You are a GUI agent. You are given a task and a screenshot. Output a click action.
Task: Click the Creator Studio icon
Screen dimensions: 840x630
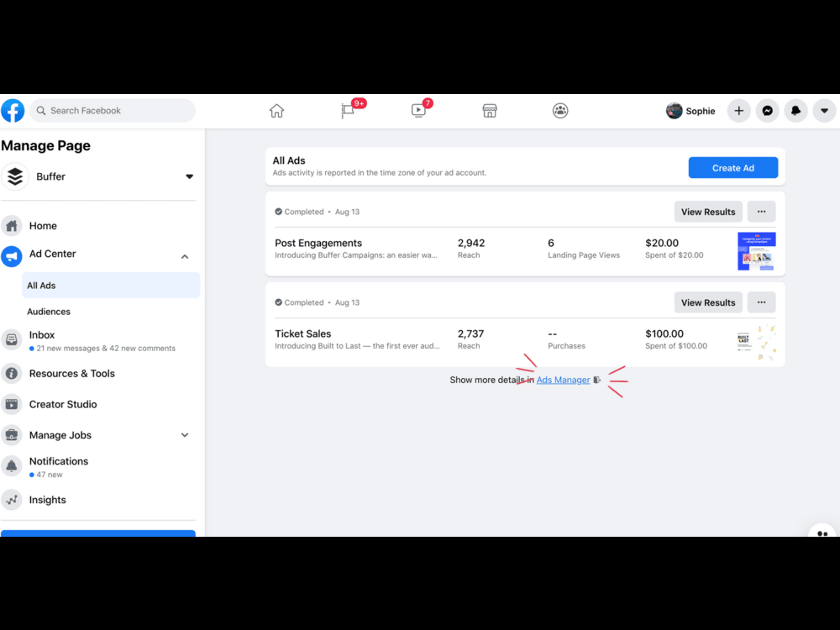point(12,405)
